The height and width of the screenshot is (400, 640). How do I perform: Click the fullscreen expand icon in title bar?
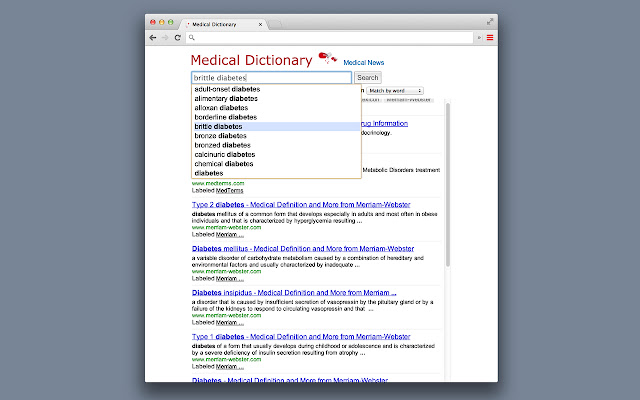pyautogui.click(x=490, y=21)
